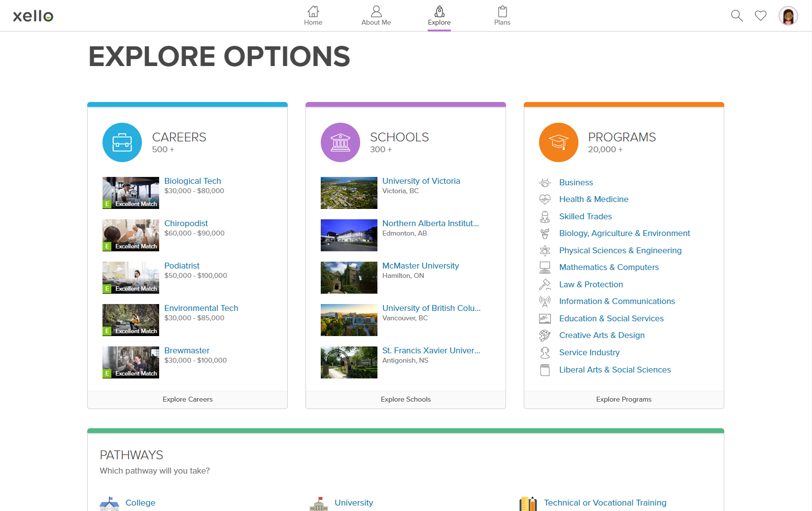This screenshot has height=511, width=812.
Task: Go to the Home tab
Action: pyautogui.click(x=313, y=16)
